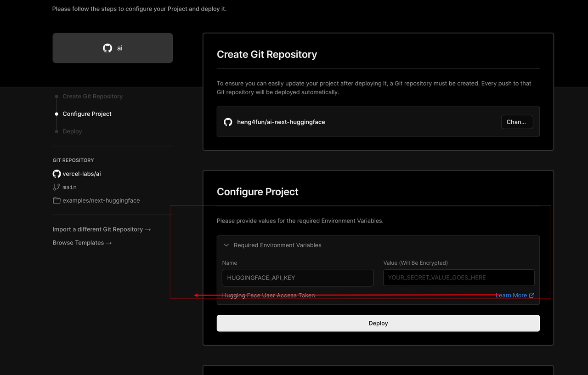Click the examples/next-huggingface path

click(101, 200)
